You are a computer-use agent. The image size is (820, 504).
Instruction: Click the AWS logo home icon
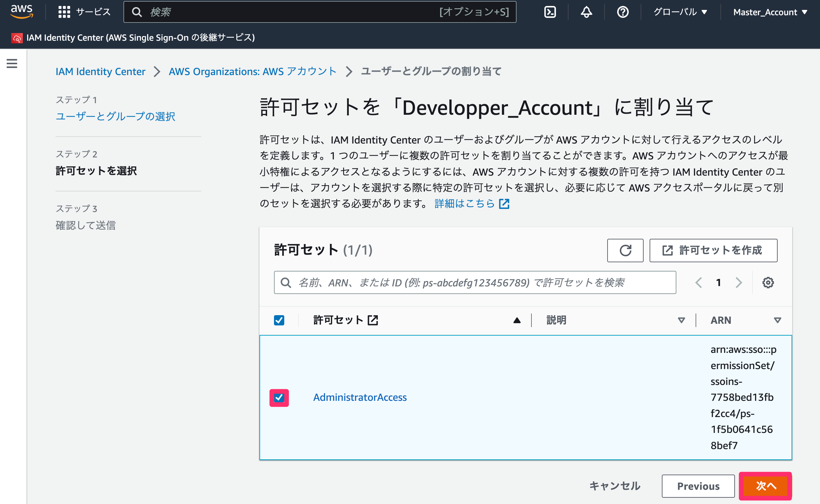(22, 12)
